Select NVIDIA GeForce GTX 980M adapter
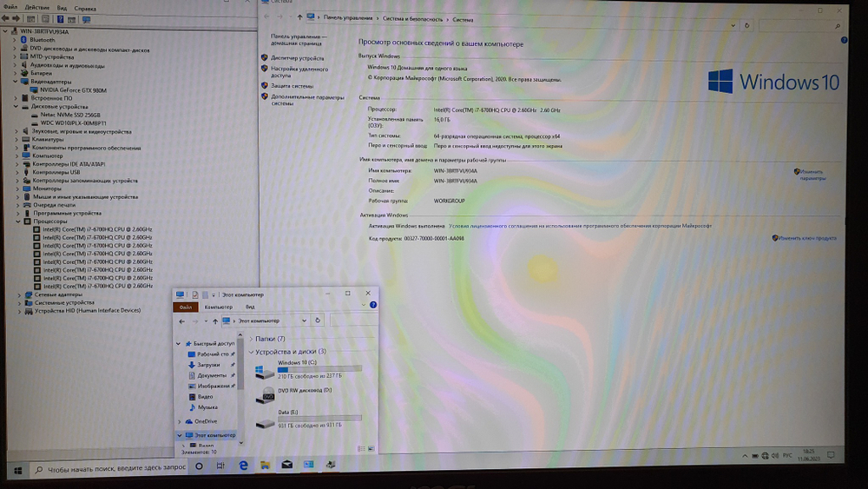 73,89
